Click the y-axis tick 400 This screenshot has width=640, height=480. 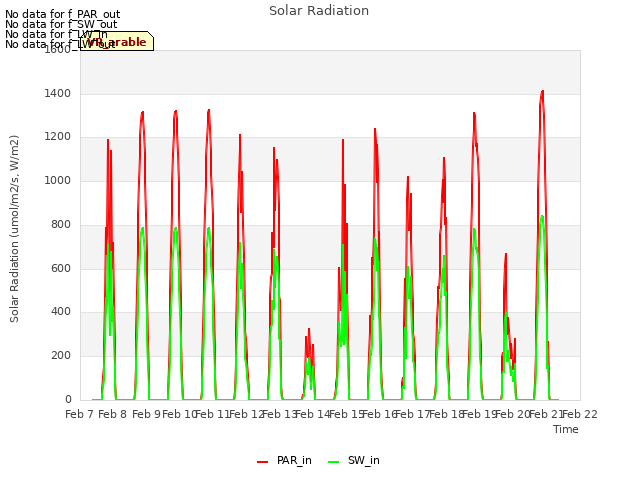click(61, 312)
